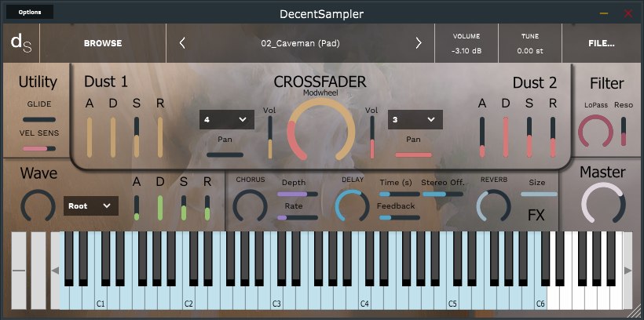644x320 pixels.
Task: Open the BROWSE preset browser
Action: pos(103,43)
